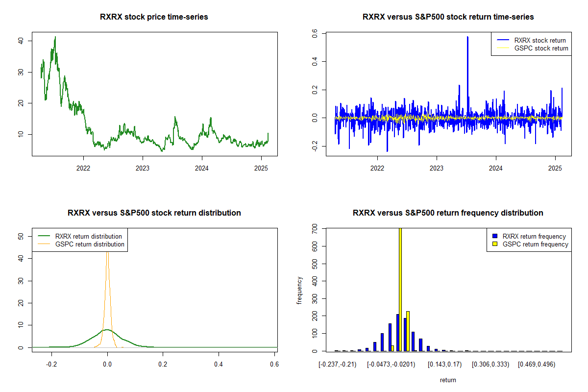Click the GSPC return distribution legend label
588x392 pixels.
coord(90,244)
